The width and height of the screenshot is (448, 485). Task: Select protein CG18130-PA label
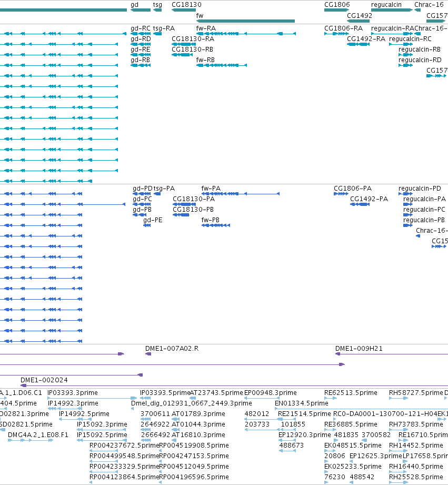point(194,199)
